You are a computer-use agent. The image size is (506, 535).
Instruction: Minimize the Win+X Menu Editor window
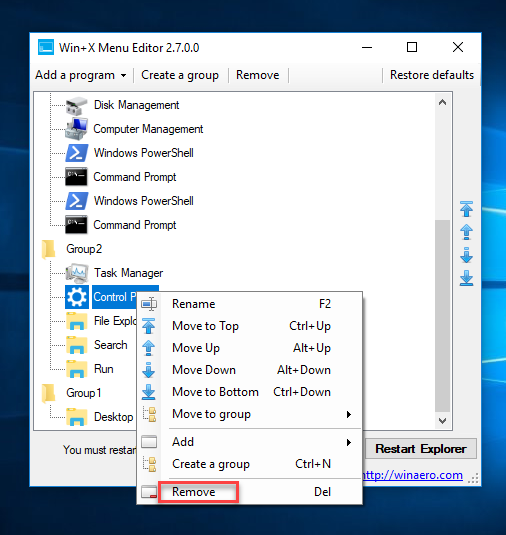(x=367, y=47)
